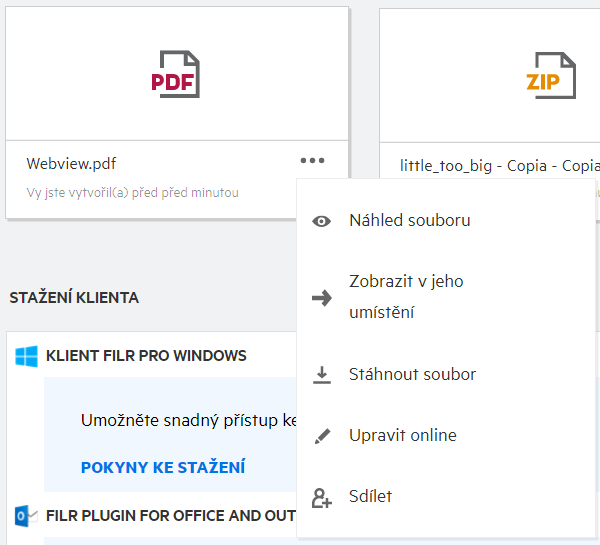Choose Zobrazit v jeho umístění

pyautogui.click(x=406, y=297)
